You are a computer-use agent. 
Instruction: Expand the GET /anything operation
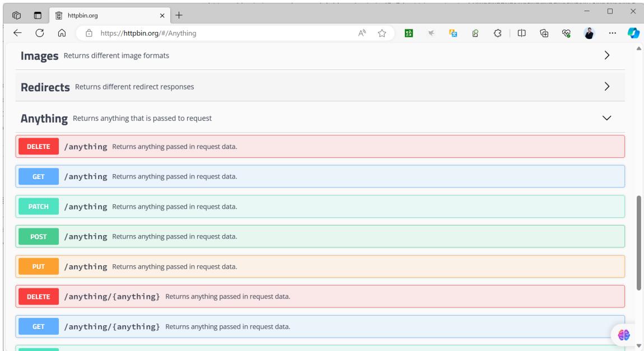click(320, 176)
